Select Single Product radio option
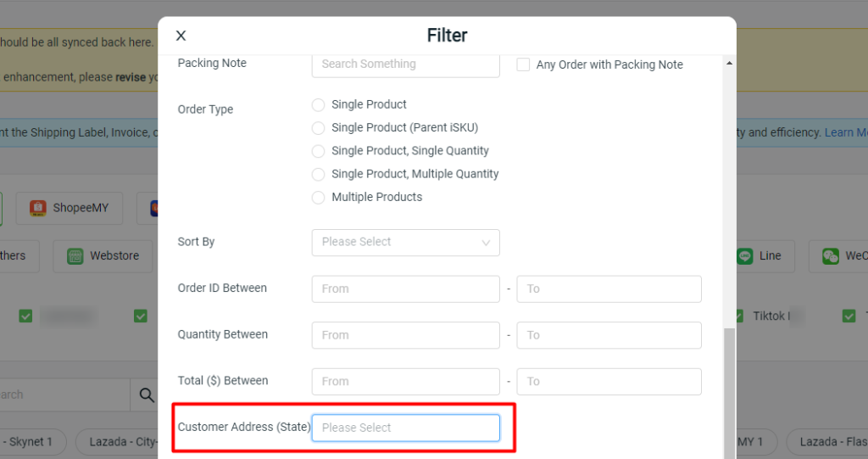 [x=319, y=104]
